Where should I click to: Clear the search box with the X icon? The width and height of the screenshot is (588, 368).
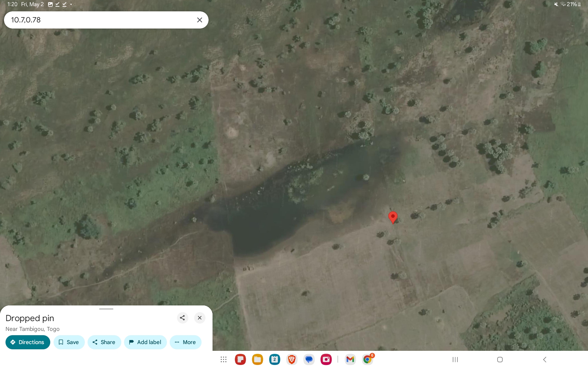click(199, 20)
